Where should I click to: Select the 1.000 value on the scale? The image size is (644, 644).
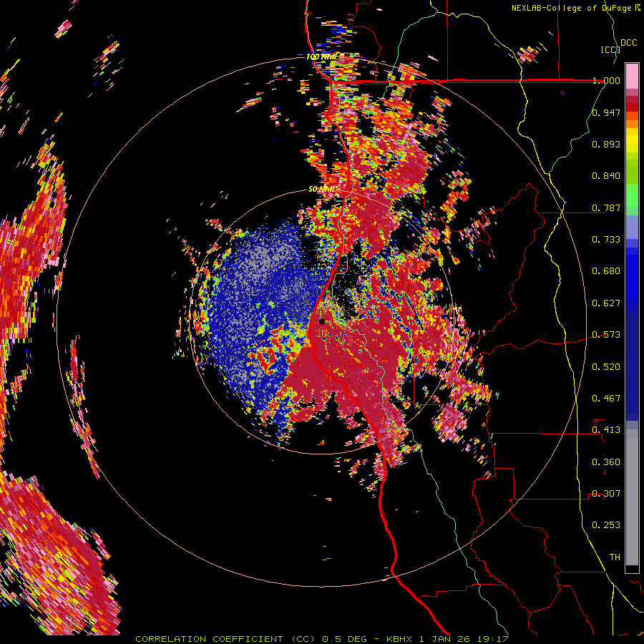(x=606, y=80)
